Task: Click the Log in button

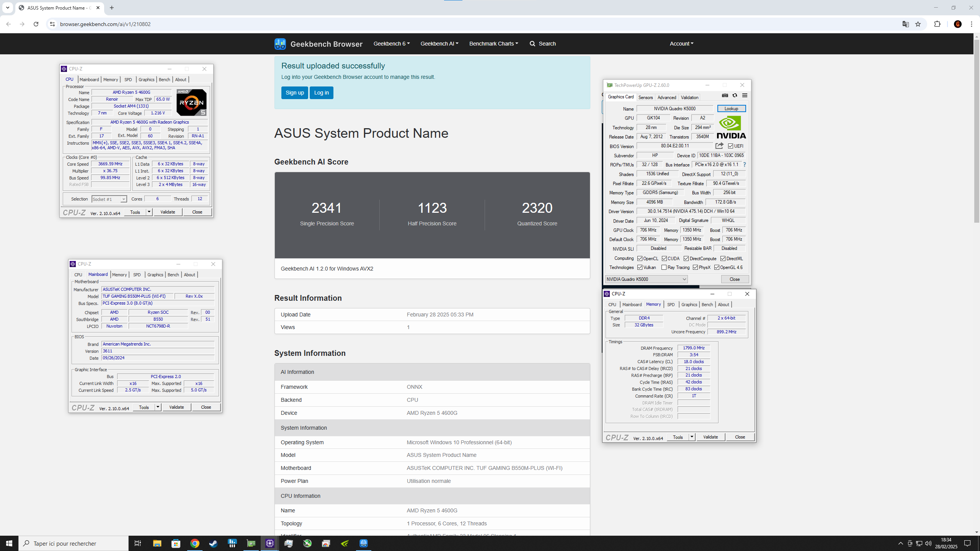Action: (321, 93)
